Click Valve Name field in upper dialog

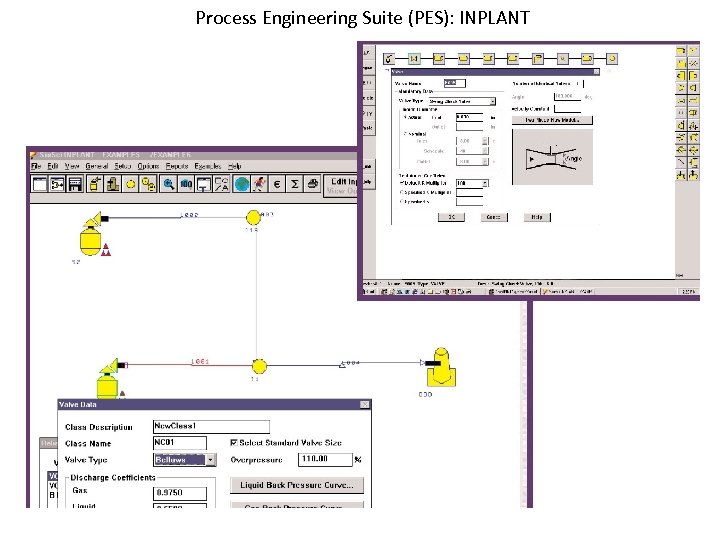coord(455,83)
